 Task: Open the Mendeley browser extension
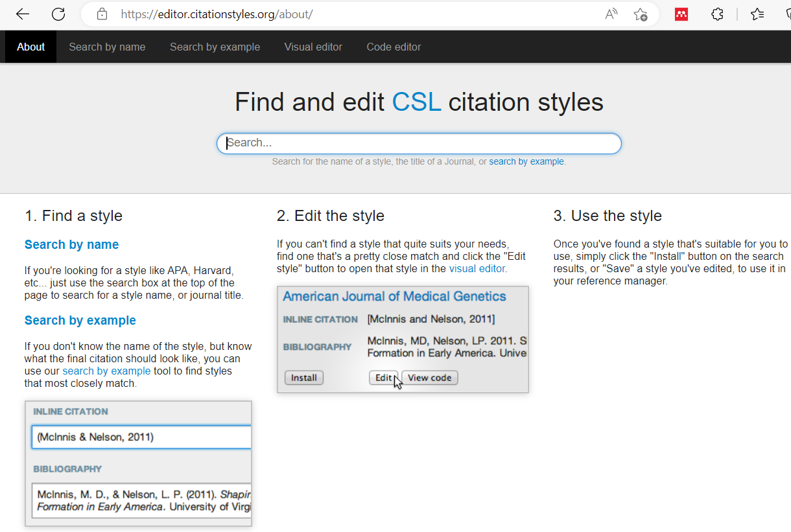point(681,14)
